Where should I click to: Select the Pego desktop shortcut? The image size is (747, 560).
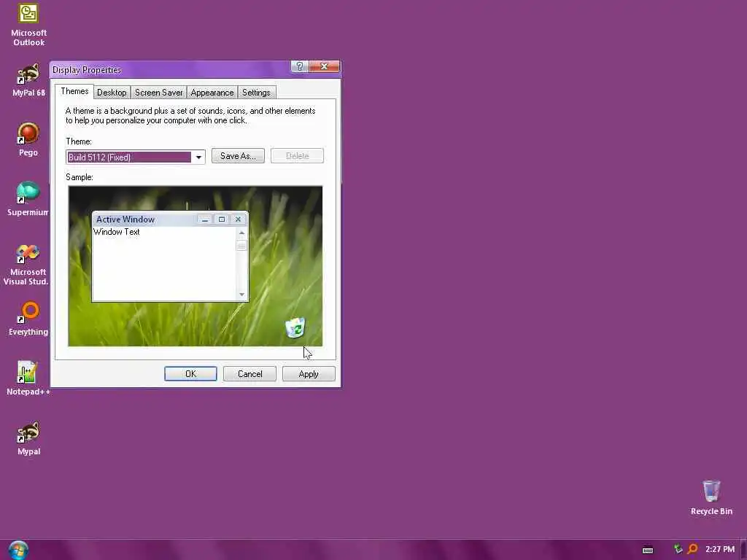28,139
